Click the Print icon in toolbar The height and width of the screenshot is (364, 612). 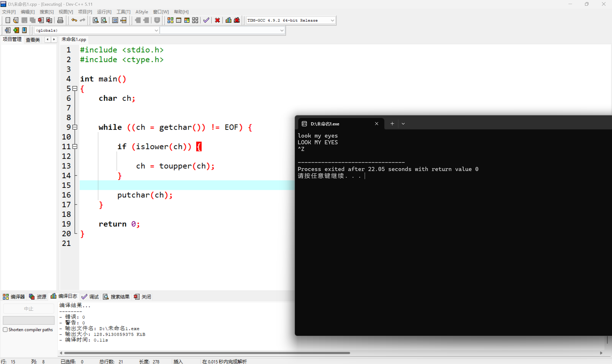click(60, 20)
